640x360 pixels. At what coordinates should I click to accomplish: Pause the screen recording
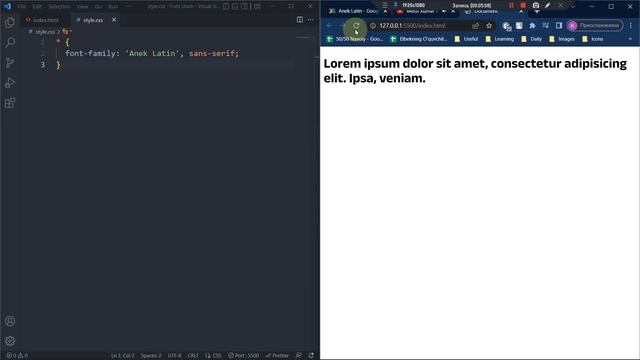tap(511, 5)
